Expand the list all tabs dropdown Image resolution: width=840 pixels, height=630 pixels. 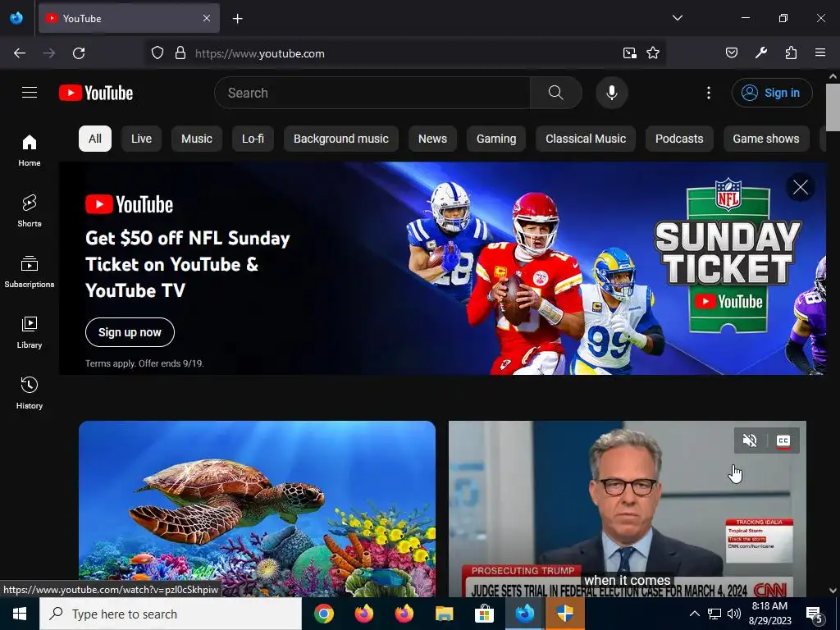point(677,18)
